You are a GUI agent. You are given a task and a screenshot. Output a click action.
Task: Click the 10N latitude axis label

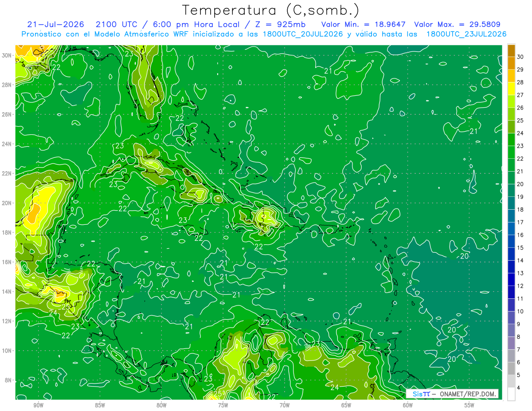(x=8, y=351)
